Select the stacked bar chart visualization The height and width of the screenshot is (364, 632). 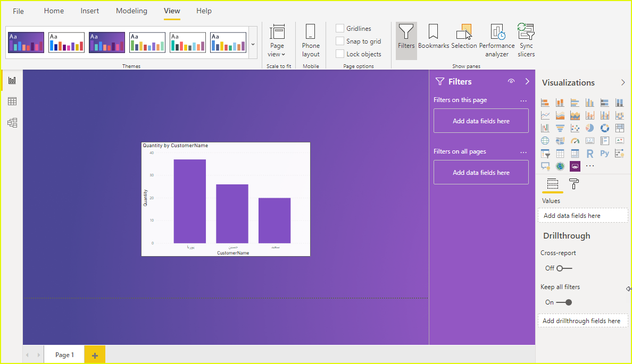[x=545, y=103]
